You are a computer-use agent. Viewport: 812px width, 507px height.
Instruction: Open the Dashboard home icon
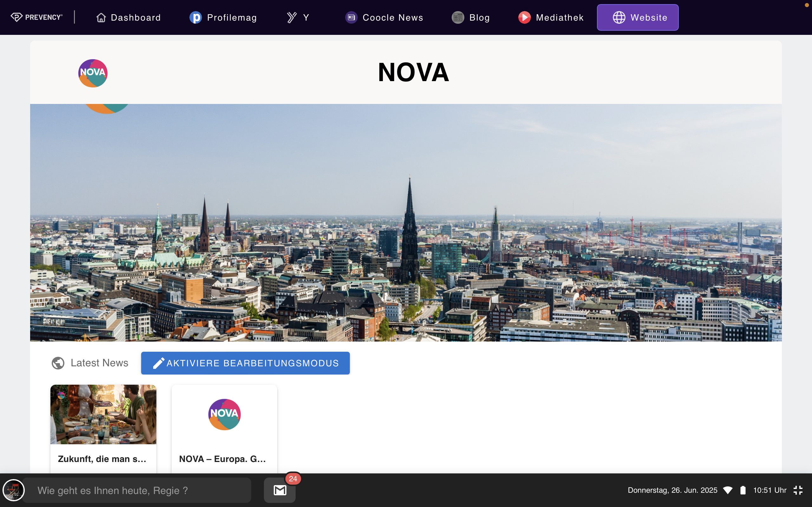point(101,17)
